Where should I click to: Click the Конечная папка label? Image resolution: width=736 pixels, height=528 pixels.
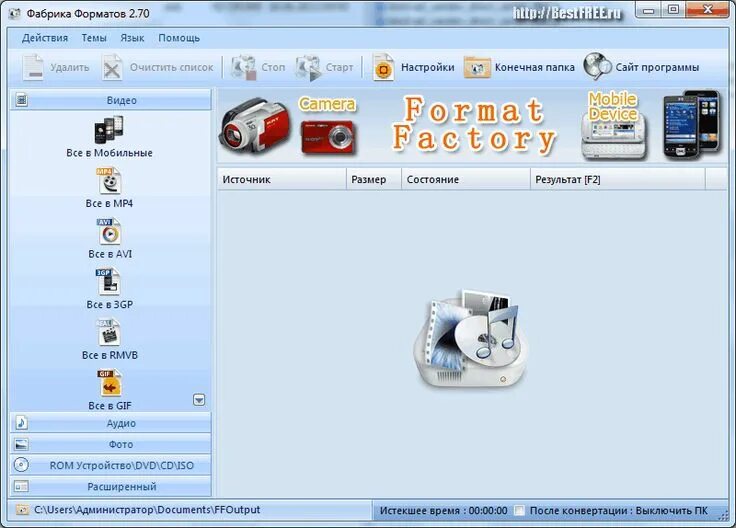pos(535,68)
